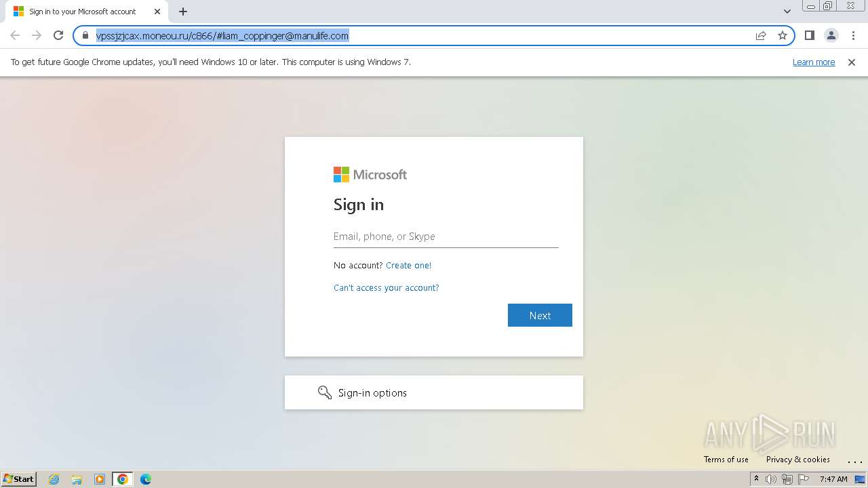Go back with the browser back arrow

(15, 35)
